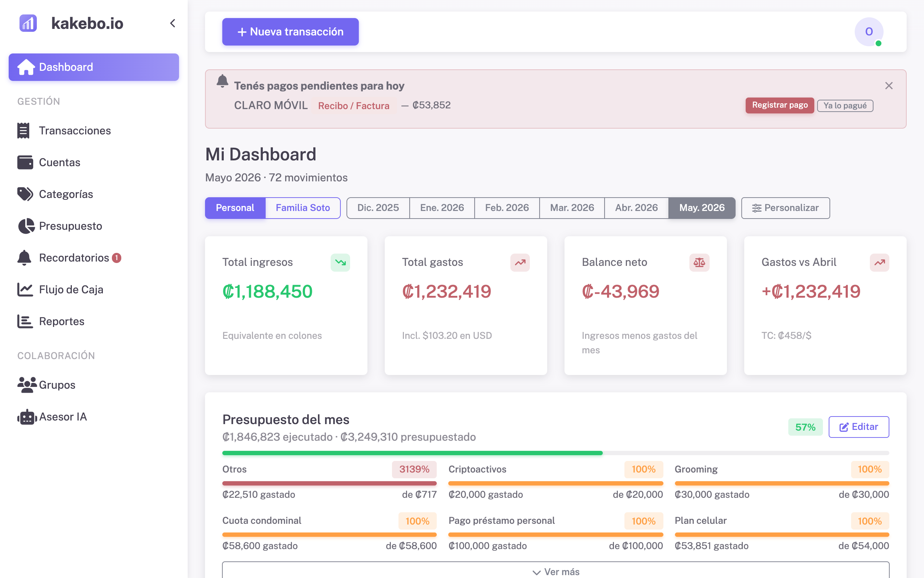Viewport: 924px width, 578px height.
Task: Click the Asesor IA robot icon
Action: coord(27,417)
